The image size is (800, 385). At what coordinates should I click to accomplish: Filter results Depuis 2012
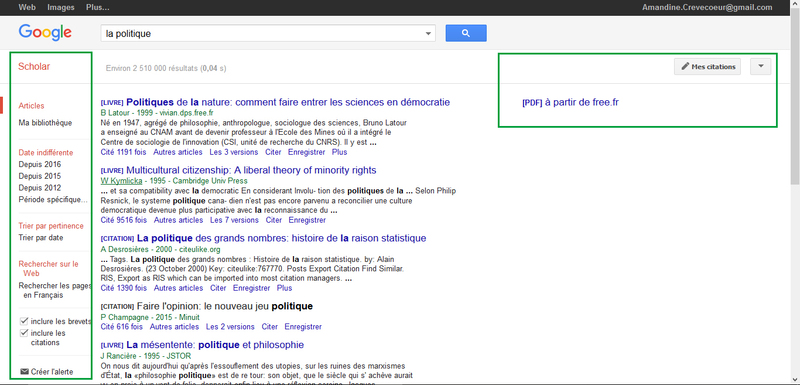tap(40, 188)
